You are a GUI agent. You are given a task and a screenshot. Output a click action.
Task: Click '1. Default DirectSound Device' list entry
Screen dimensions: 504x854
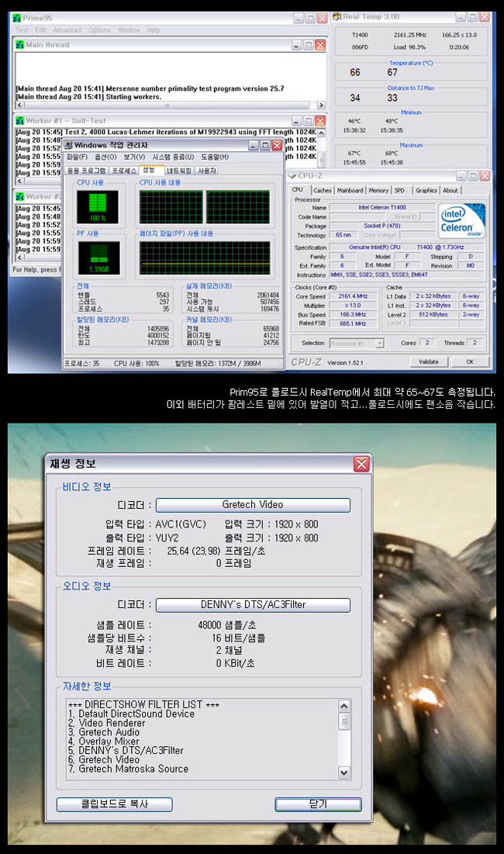coord(131,714)
